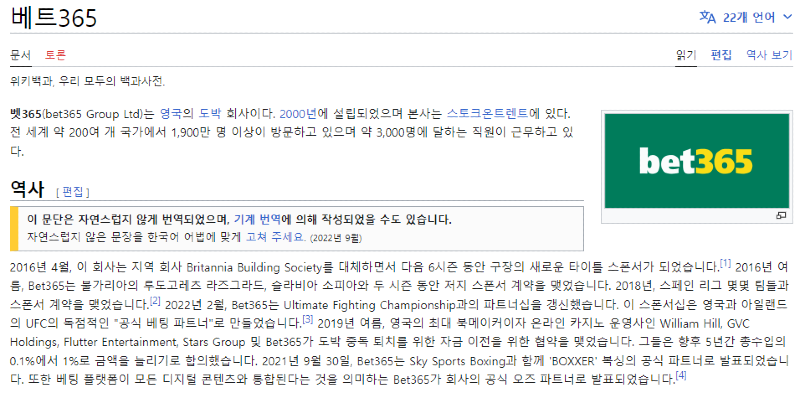Click the 고쳐 주세요 link
Screen dimensions: 800x398
[276, 237]
